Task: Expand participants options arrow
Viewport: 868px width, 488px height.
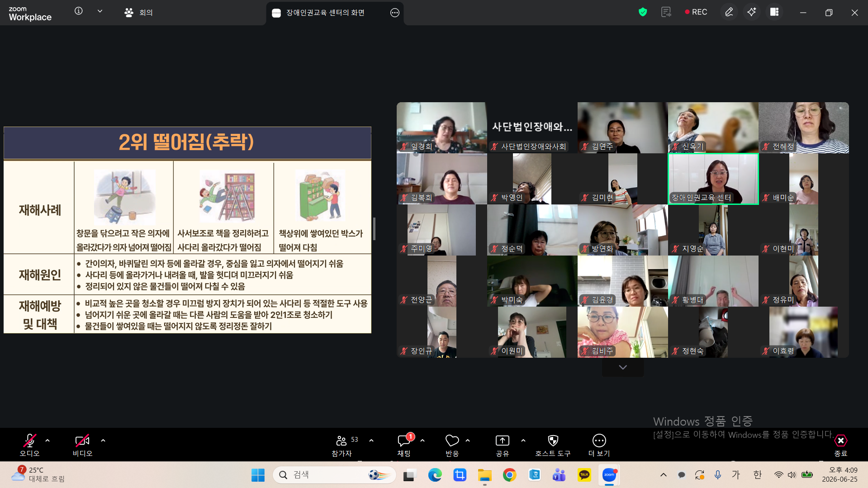Action: [x=371, y=441]
